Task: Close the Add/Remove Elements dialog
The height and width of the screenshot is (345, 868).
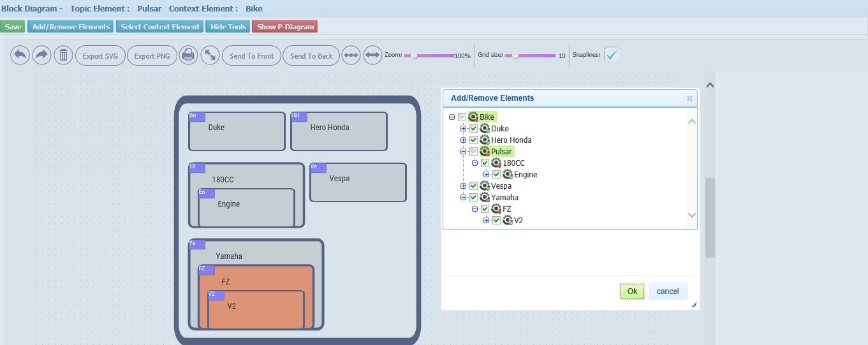Action: (x=689, y=98)
